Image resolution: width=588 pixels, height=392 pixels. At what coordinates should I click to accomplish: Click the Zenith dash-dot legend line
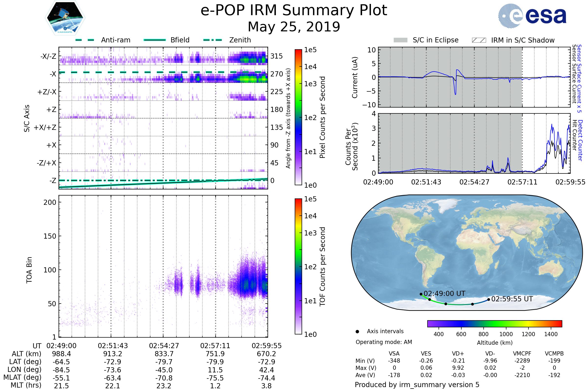213,40
